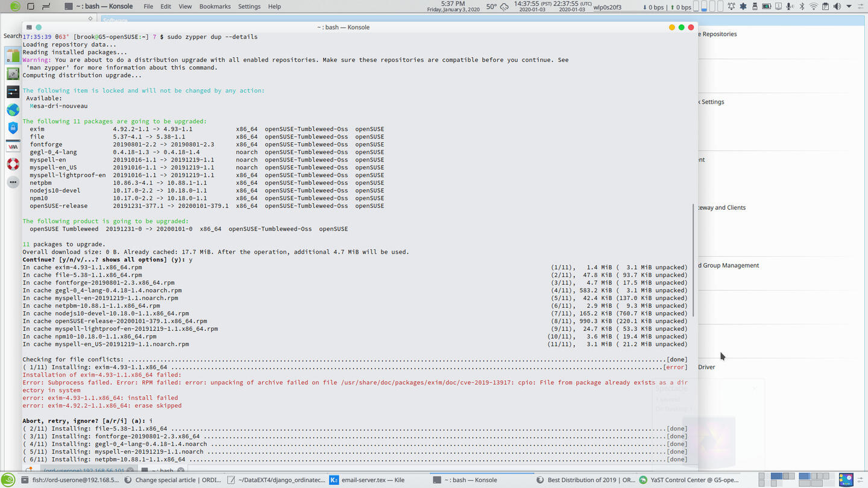This screenshot has width=868, height=488.
Task: Click the speaker volume tray icon
Action: [837, 7]
